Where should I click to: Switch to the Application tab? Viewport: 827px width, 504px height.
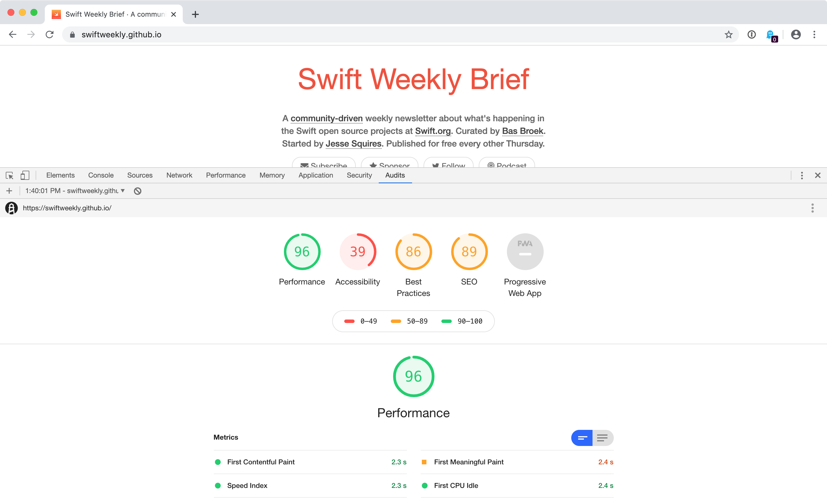316,175
